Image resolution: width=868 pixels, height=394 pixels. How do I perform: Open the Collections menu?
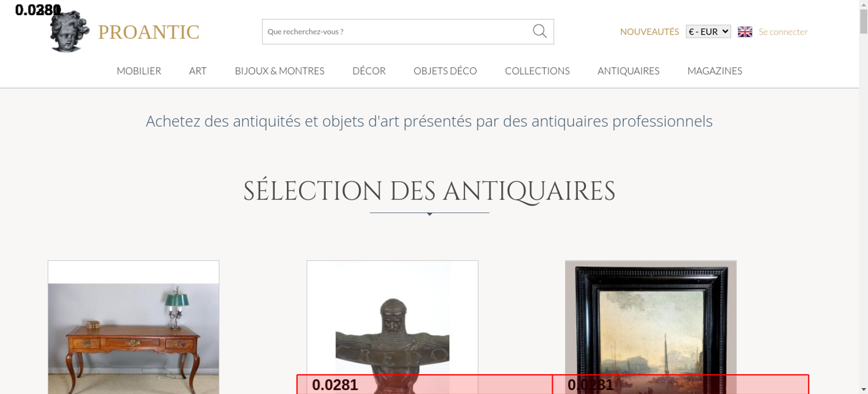[x=537, y=71]
